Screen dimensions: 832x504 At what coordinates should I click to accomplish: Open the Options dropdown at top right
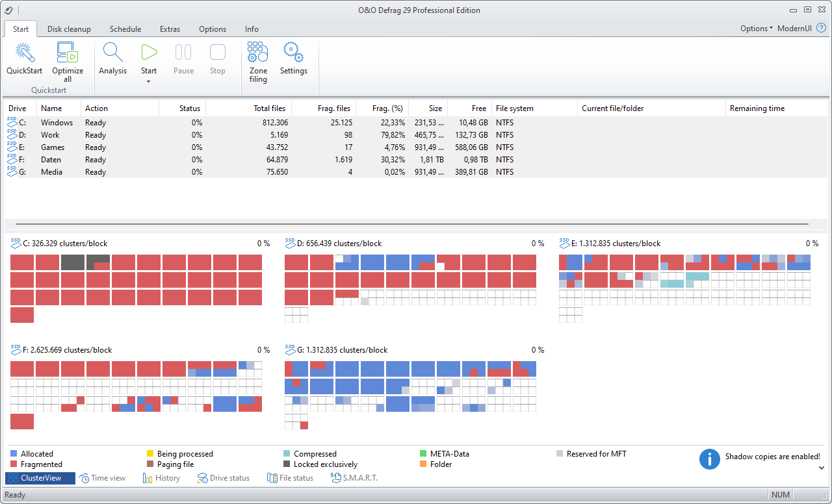pyautogui.click(x=757, y=29)
